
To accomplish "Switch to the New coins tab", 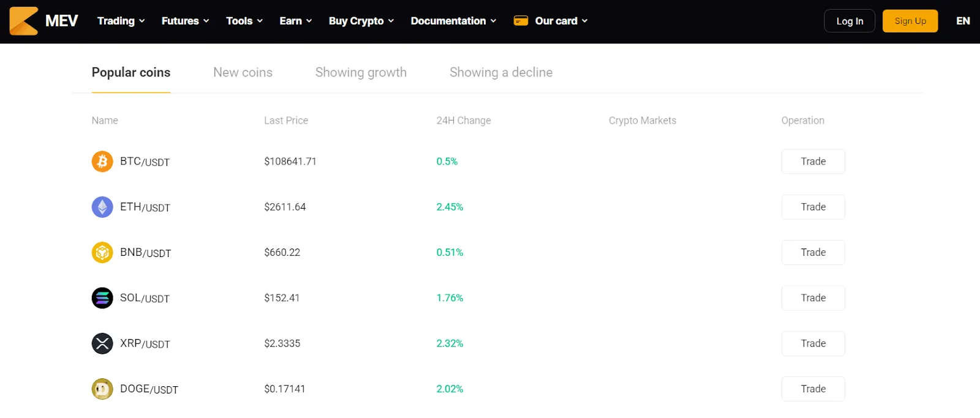I will coord(243,72).
